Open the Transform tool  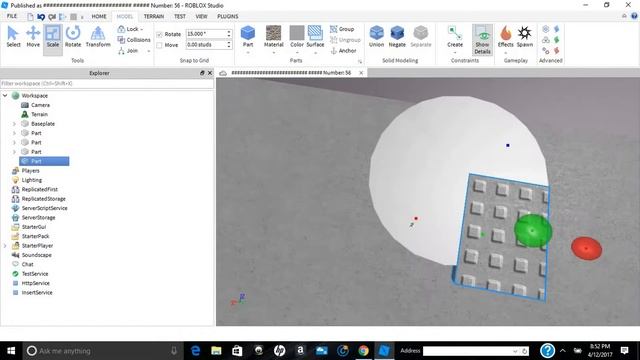[98, 37]
